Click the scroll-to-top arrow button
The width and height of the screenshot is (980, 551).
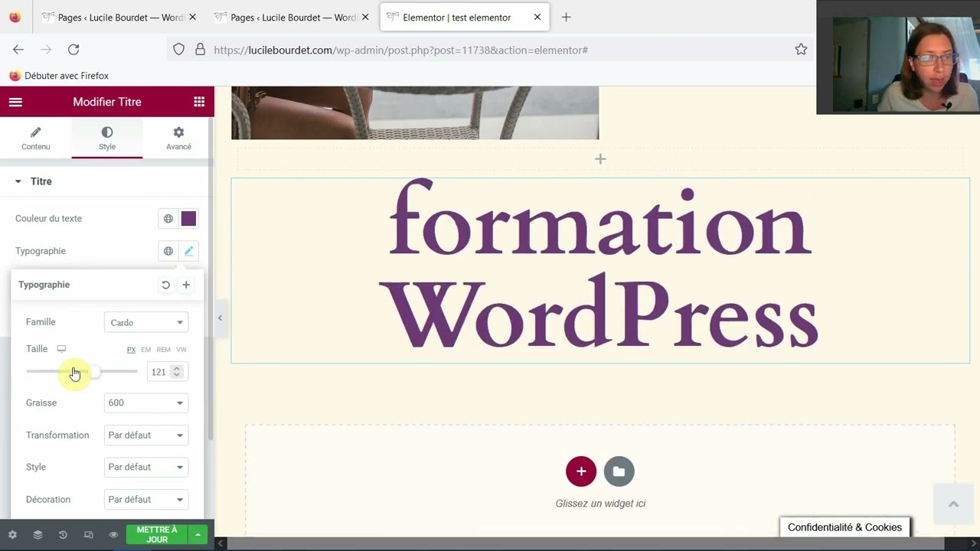click(953, 504)
